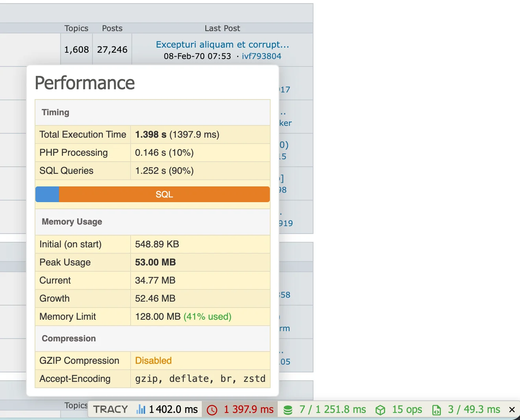
Task: Click the 1.398 s (1397.9 ms) value
Action: [x=177, y=134]
